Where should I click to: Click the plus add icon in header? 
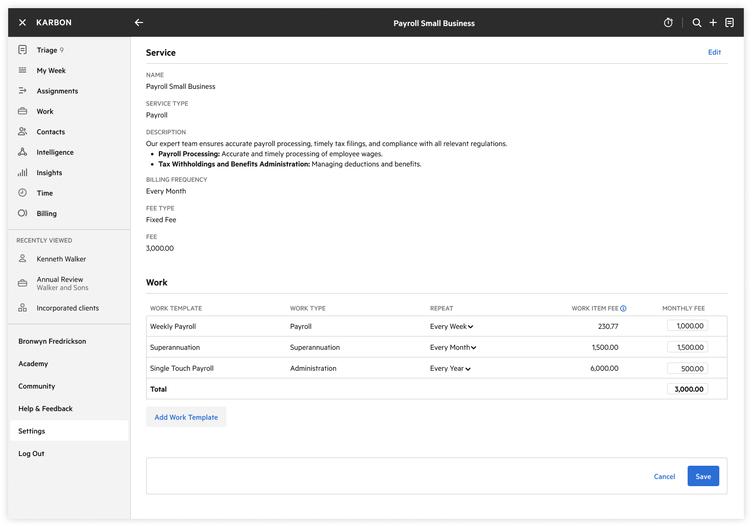(713, 23)
